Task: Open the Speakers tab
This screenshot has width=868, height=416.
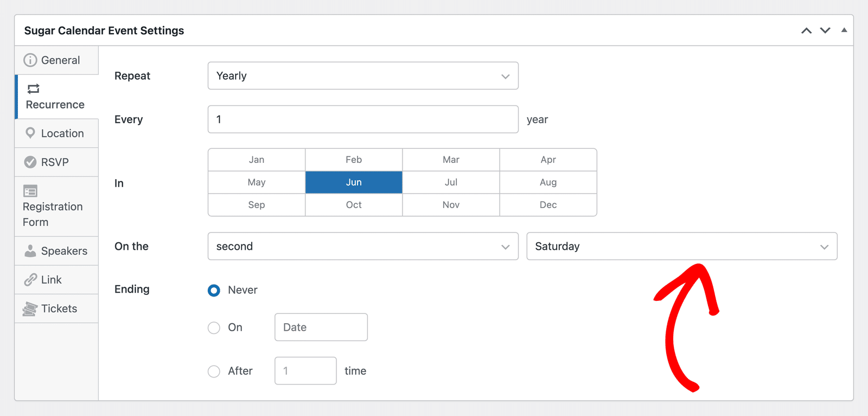Action: pyautogui.click(x=56, y=251)
